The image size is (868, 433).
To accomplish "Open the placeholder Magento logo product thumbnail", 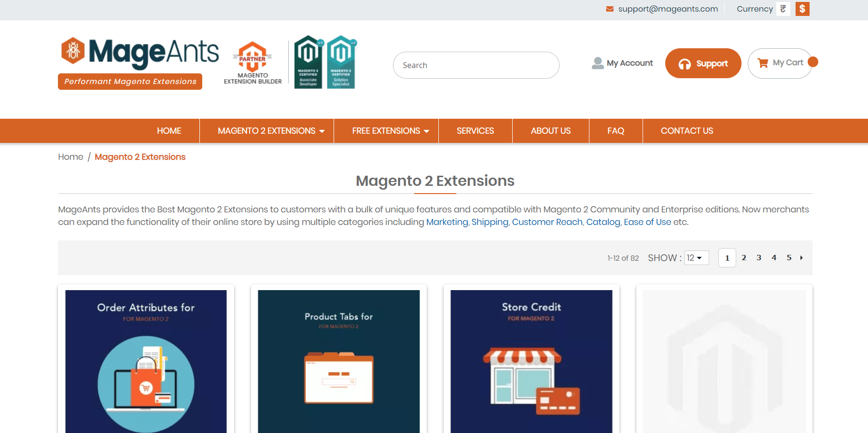I will (x=724, y=362).
